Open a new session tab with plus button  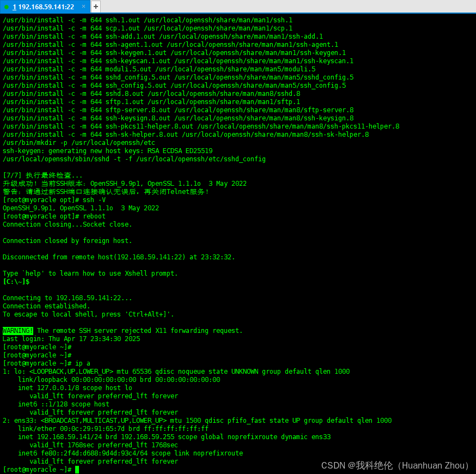tap(96, 7)
